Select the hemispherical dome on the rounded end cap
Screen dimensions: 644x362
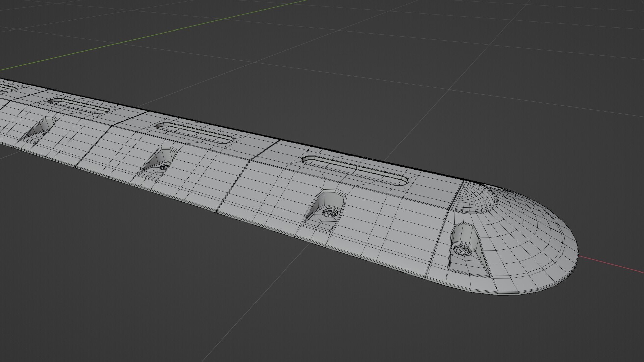point(474,198)
